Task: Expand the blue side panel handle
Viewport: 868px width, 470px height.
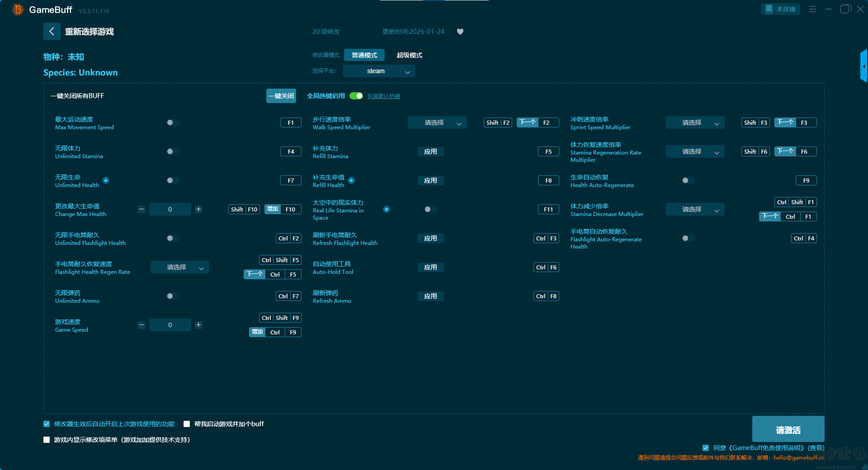Action: (x=863, y=66)
